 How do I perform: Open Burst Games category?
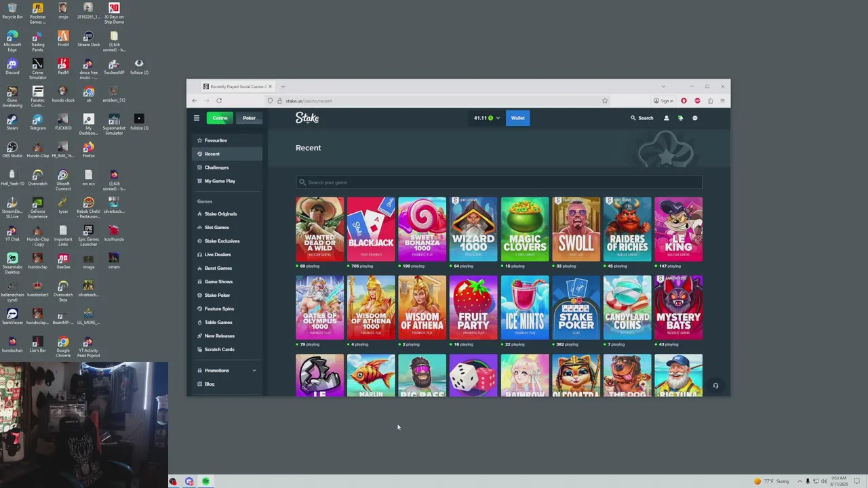click(227, 268)
